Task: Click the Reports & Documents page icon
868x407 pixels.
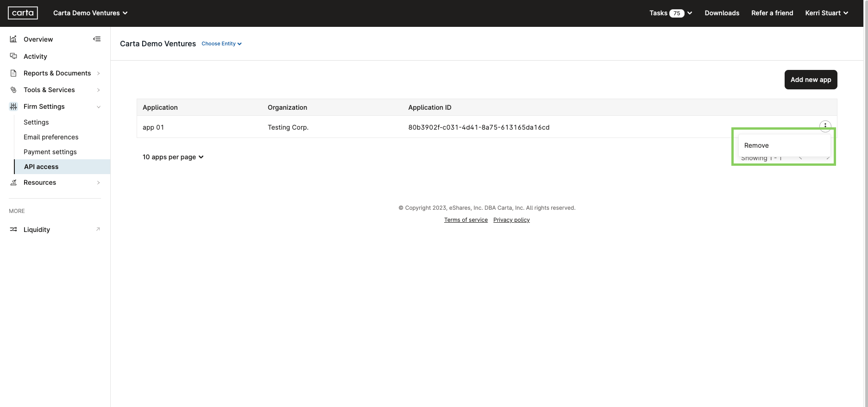Action: [x=13, y=73]
